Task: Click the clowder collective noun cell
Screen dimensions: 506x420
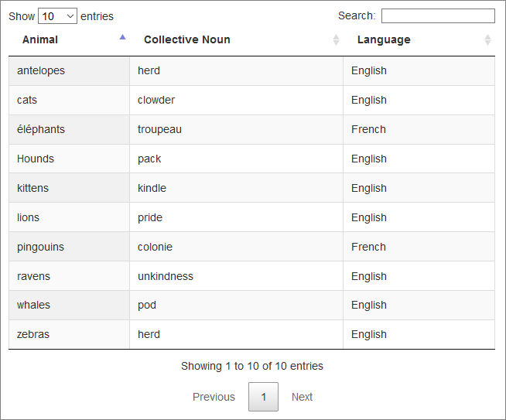Action: [x=156, y=101]
